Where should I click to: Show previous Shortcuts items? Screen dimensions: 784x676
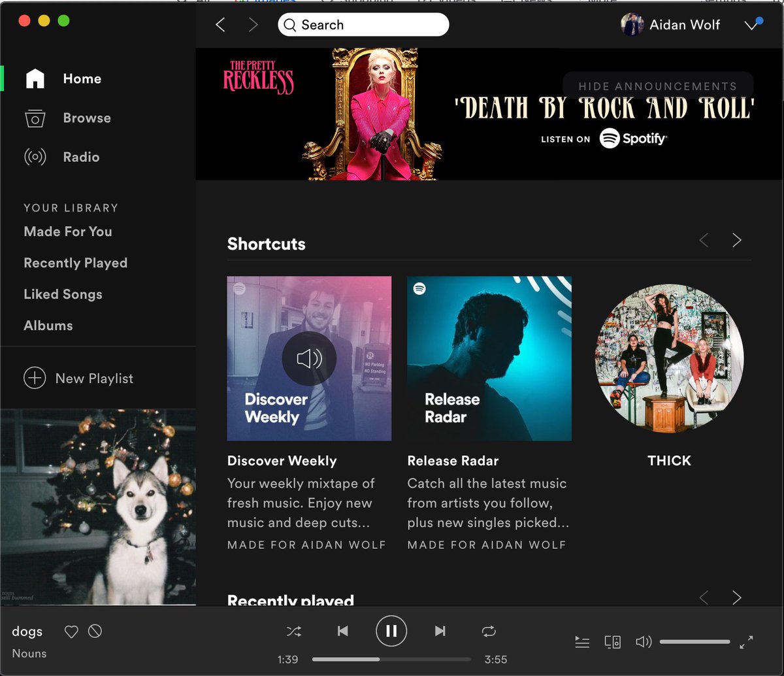point(704,240)
